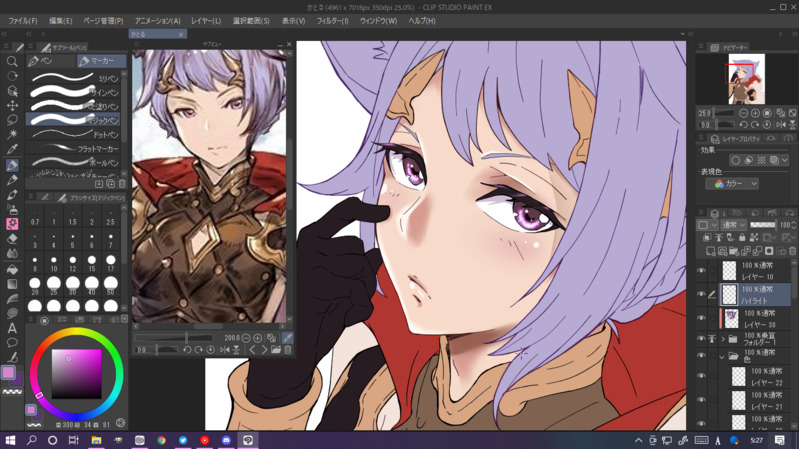
Task: Expand フォルダー 1 layer folder
Action: (723, 339)
